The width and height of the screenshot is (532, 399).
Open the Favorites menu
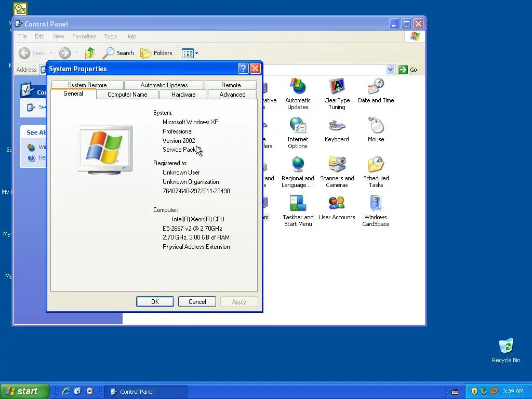click(84, 36)
